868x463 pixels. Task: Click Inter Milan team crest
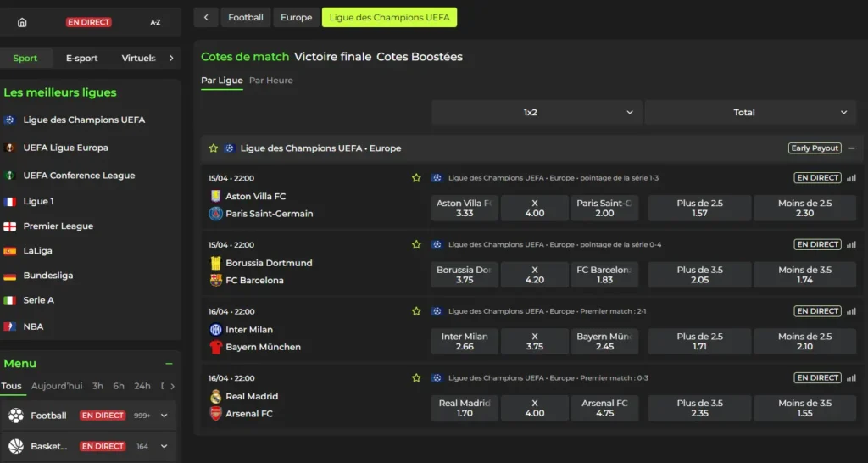[x=216, y=330]
